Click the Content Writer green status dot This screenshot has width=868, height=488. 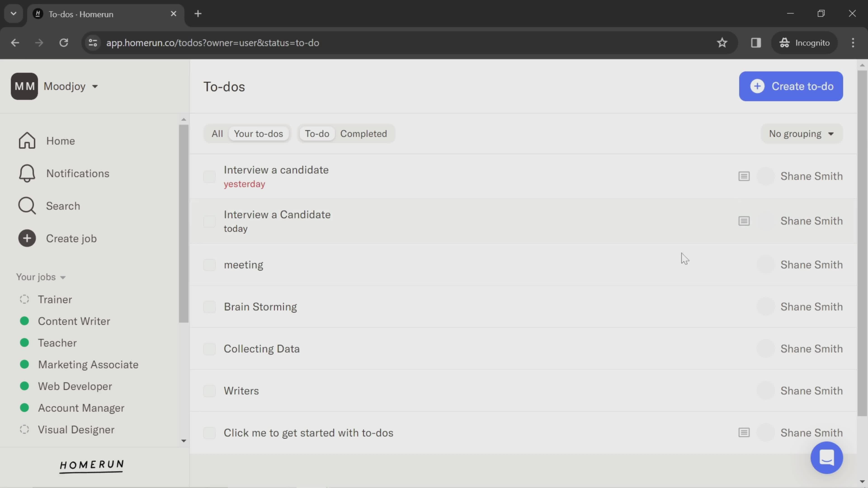(x=24, y=321)
